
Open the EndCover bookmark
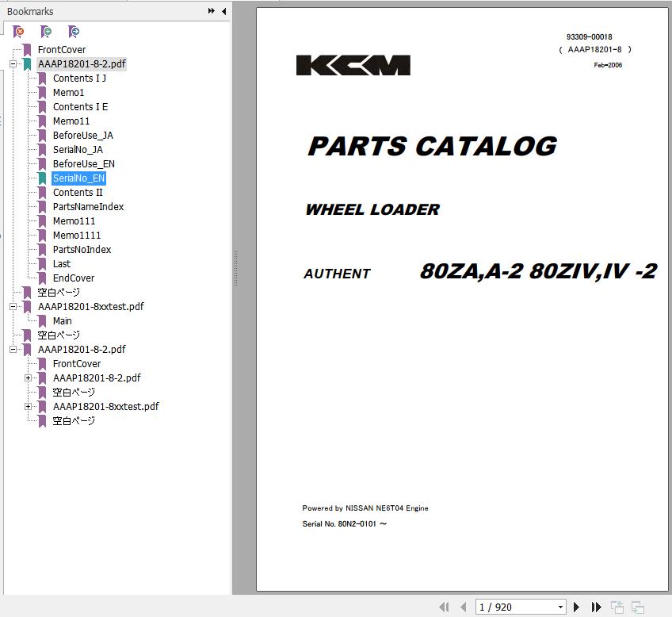pyautogui.click(x=74, y=278)
